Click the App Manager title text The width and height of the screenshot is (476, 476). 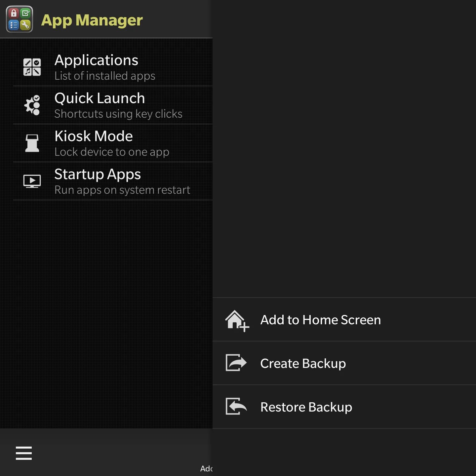click(92, 20)
